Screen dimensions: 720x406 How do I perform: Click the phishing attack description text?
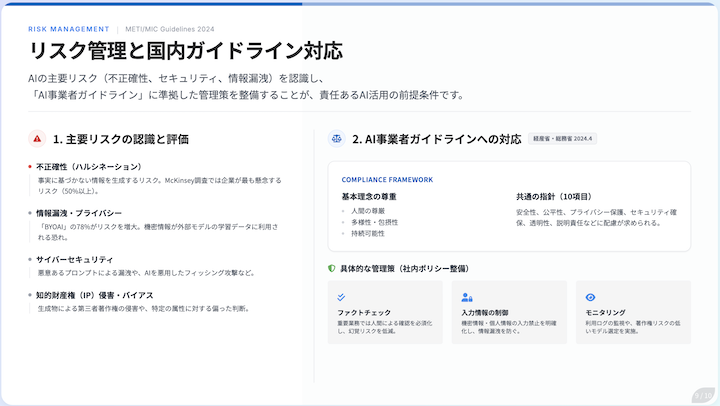coord(146,273)
